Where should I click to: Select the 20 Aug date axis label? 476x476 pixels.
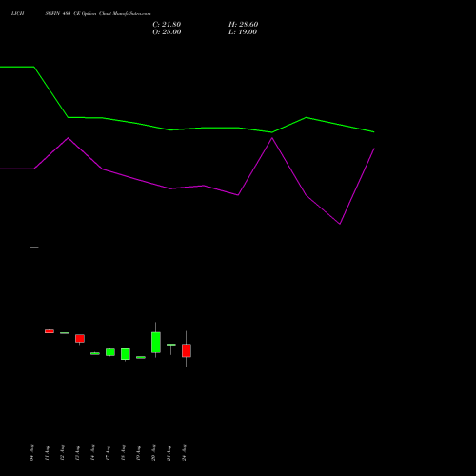tap(153, 452)
